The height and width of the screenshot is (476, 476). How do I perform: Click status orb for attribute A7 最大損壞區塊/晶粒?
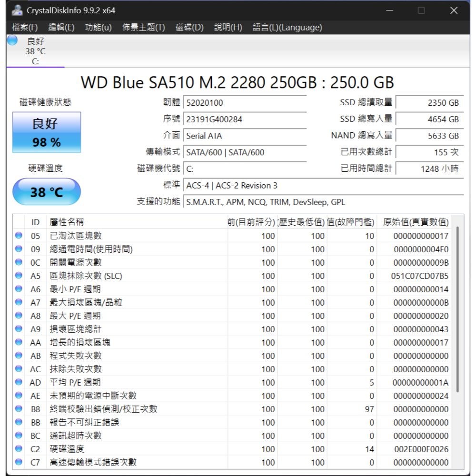coord(19,302)
